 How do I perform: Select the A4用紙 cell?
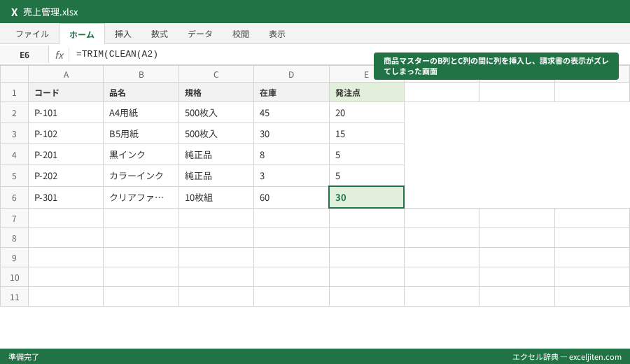pos(141,113)
